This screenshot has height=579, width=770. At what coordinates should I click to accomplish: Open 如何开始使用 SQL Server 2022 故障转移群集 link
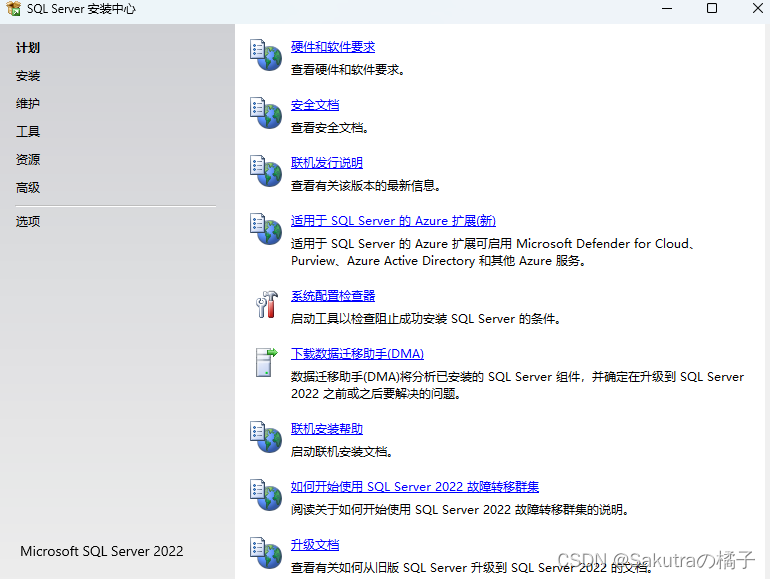(415, 487)
